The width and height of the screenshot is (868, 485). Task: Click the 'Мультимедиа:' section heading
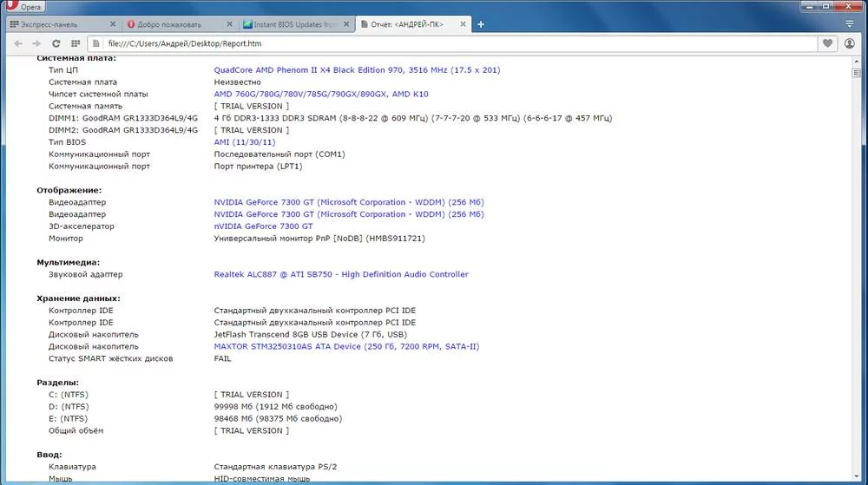68,262
